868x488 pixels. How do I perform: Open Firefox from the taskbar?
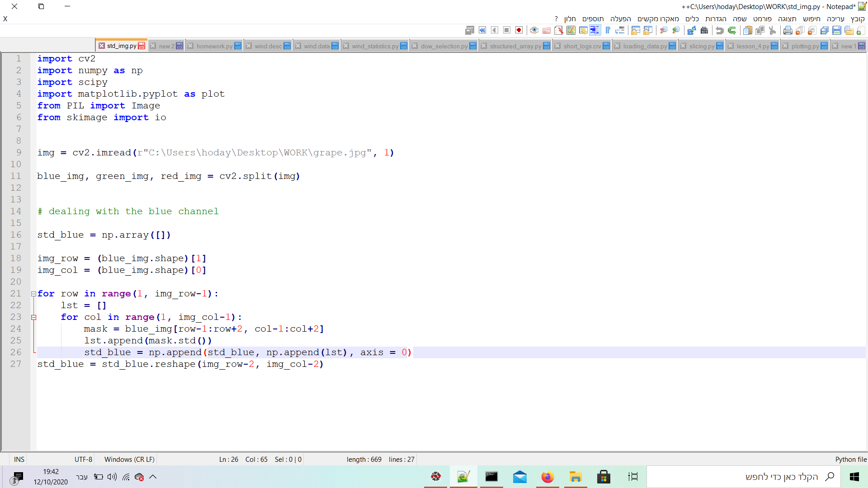[x=547, y=477]
